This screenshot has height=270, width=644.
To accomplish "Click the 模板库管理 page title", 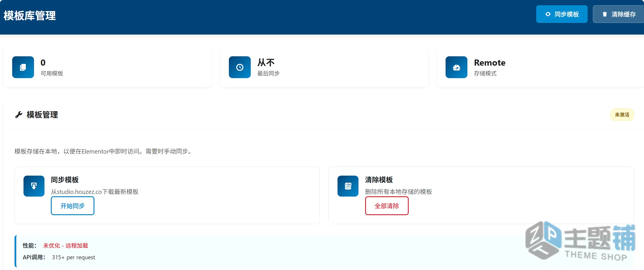I will 30,16.
